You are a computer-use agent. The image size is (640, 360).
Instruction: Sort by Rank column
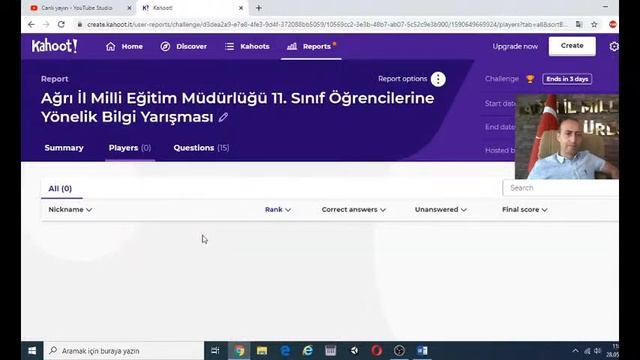(278, 209)
